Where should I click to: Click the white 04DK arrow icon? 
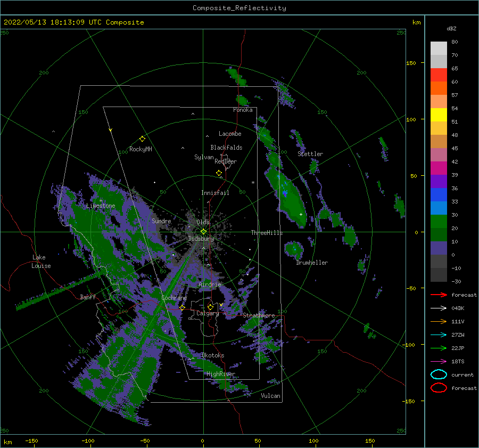pyautogui.click(x=439, y=308)
